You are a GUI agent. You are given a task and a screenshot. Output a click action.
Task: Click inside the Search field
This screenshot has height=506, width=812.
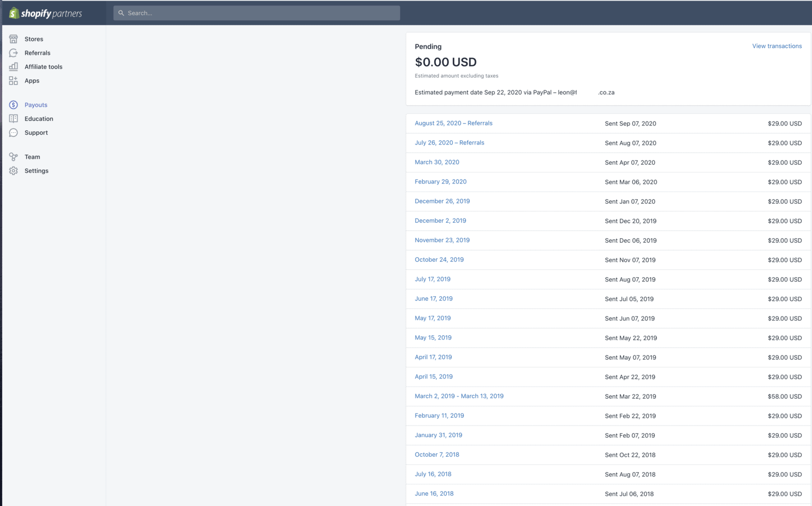(x=256, y=13)
